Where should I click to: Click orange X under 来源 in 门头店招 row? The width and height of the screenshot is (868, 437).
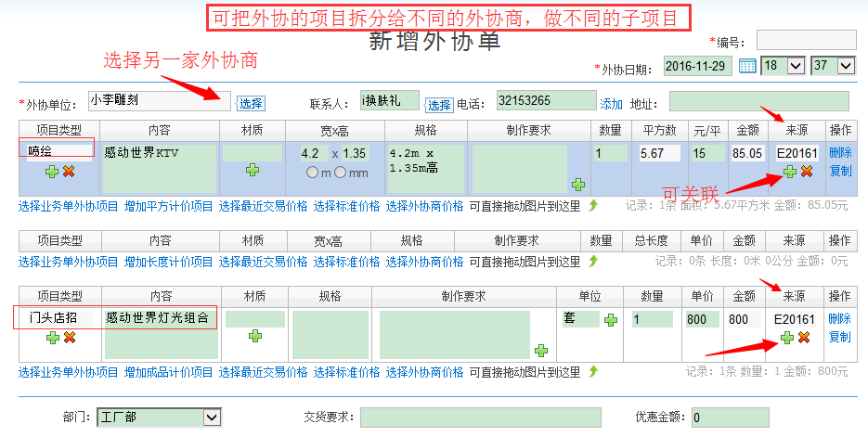806,337
